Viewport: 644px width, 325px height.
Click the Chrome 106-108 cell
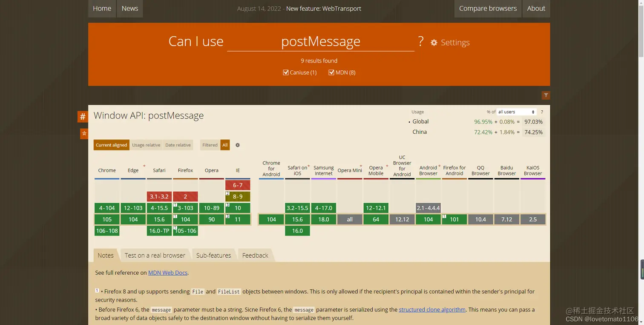point(107,231)
